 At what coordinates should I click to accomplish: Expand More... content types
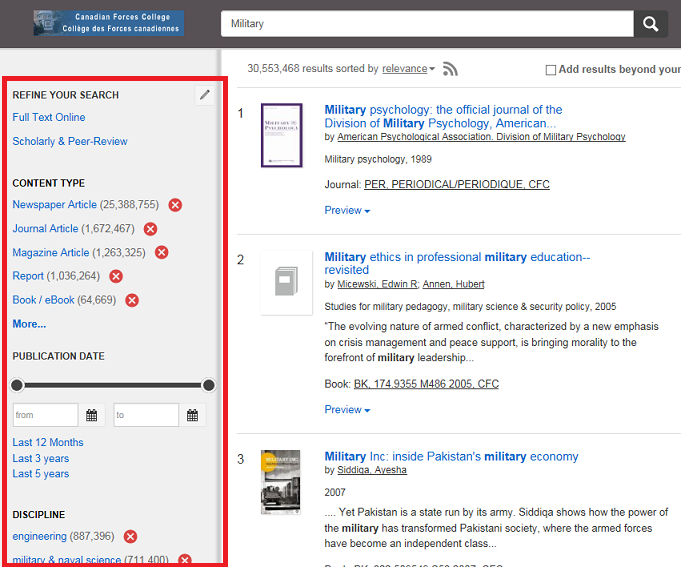[x=29, y=324]
